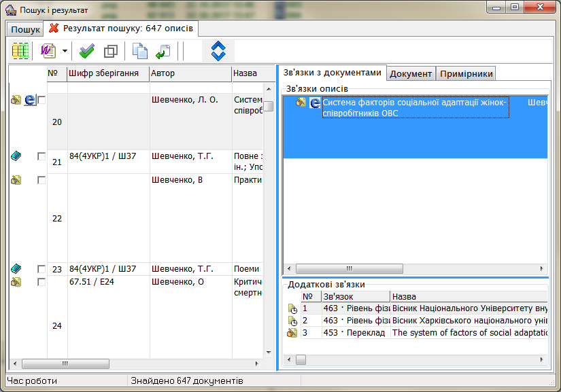Click the overlapping squares toolbar icon
This screenshot has width=561, height=392.
click(111, 51)
